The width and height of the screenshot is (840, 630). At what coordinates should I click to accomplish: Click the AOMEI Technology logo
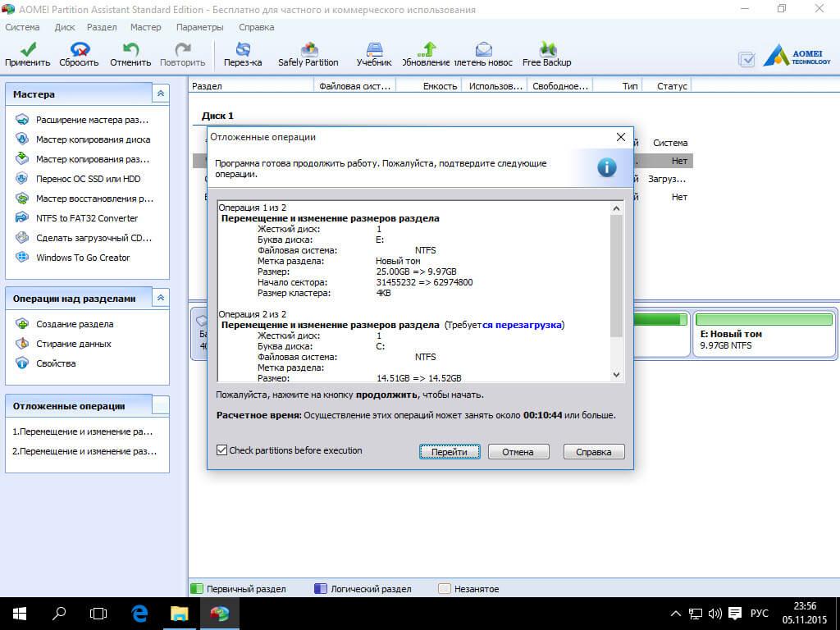[797, 56]
